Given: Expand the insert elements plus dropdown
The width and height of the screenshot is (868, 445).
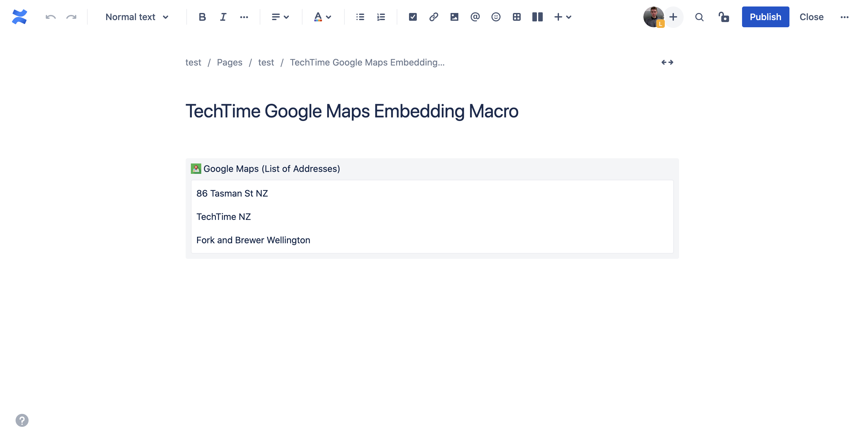Looking at the screenshot, I should click(562, 17).
